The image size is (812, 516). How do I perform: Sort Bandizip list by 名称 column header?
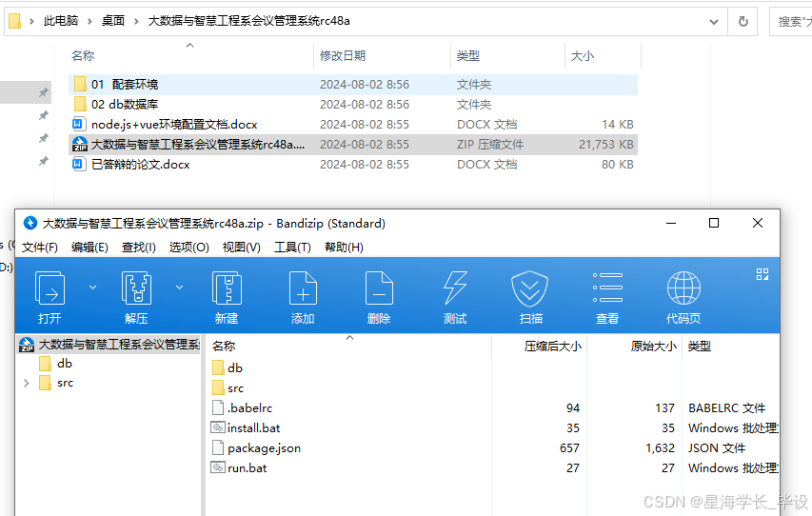(224, 347)
